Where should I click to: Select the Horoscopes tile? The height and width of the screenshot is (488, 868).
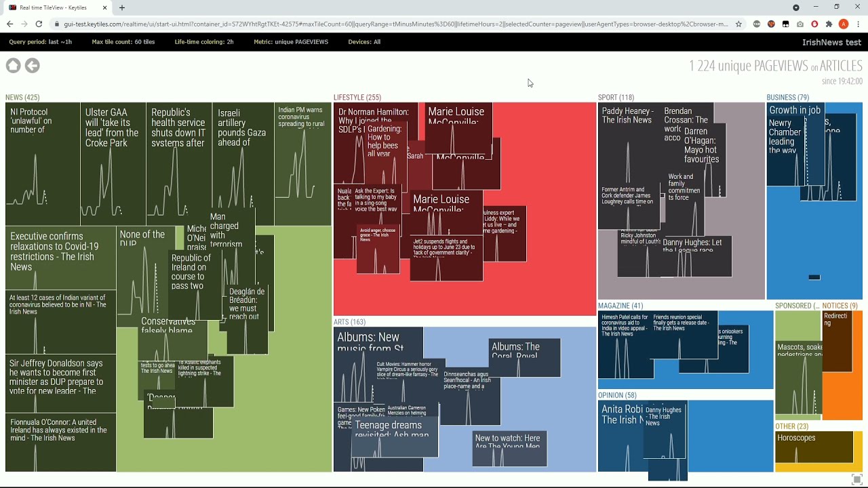coord(814,448)
